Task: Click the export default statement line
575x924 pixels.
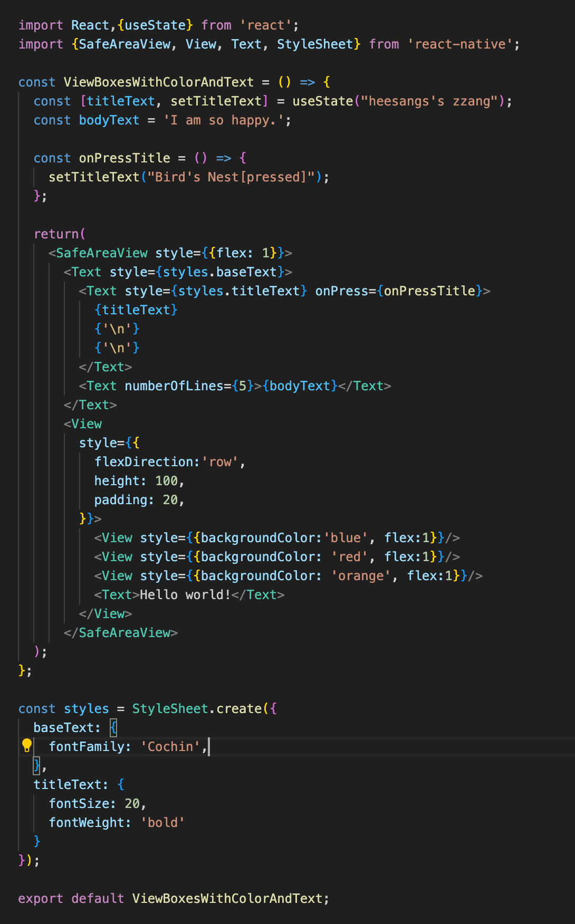Action: tap(174, 899)
